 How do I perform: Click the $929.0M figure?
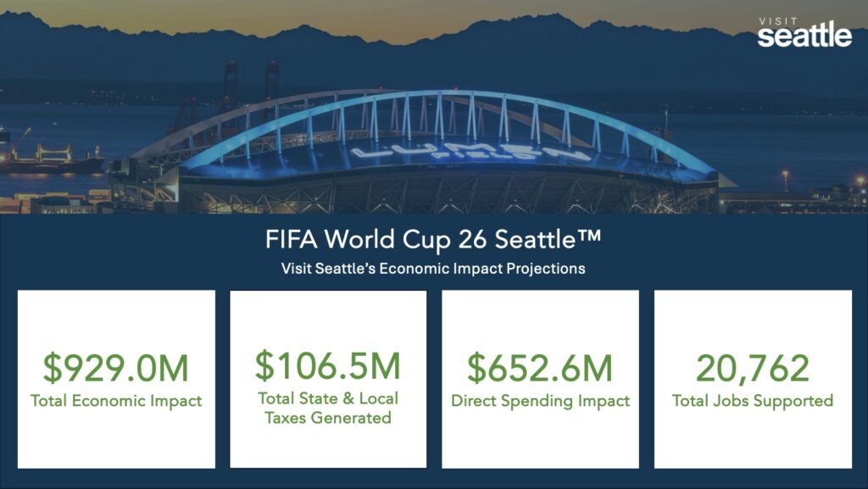(116, 368)
